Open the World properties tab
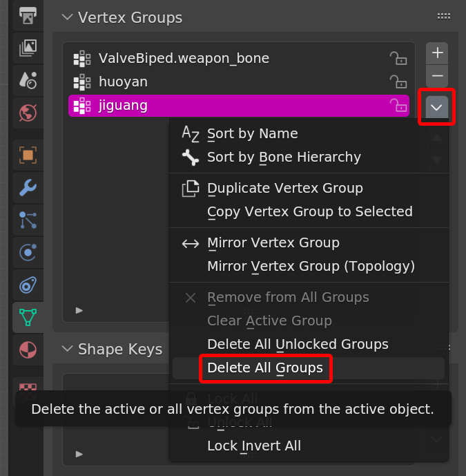This screenshot has width=466, height=476. 28,113
